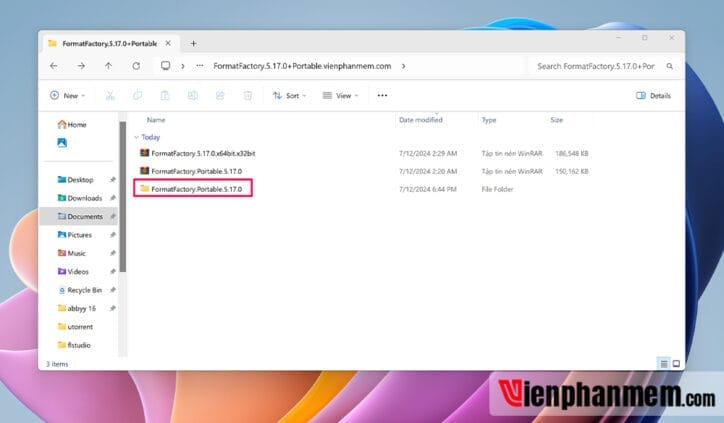Open Desktop in navigation pane
Viewport: 724px width, 423px height.
pyautogui.click(x=75, y=180)
